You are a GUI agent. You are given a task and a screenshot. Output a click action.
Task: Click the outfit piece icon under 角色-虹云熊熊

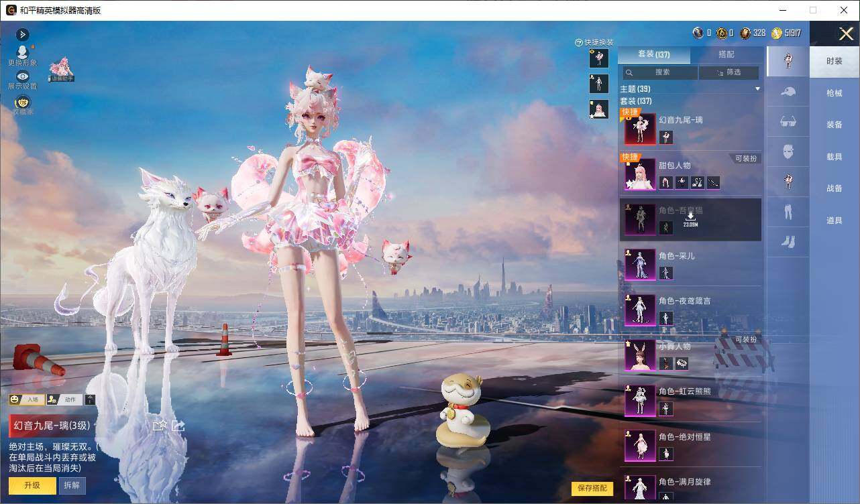tap(666, 409)
